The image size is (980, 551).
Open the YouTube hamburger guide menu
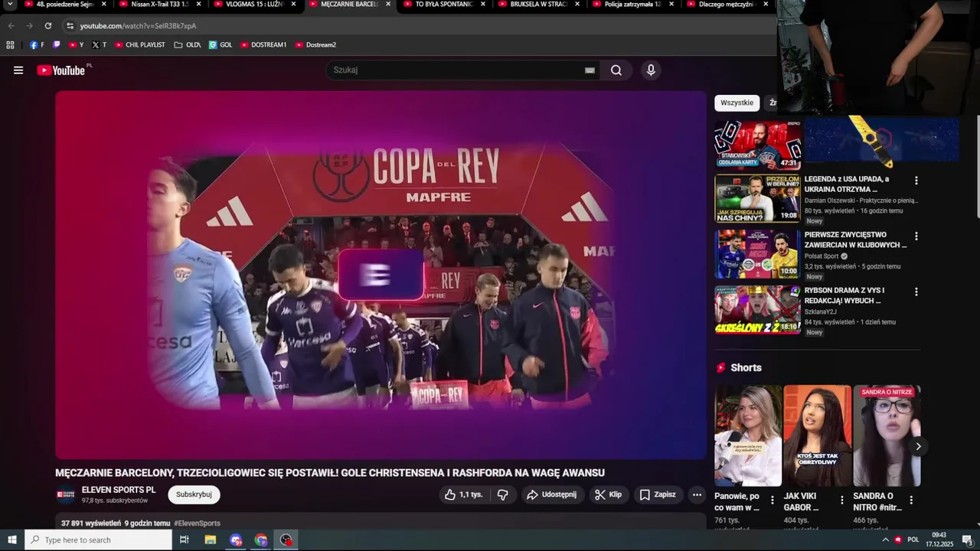tap(18, 70)
